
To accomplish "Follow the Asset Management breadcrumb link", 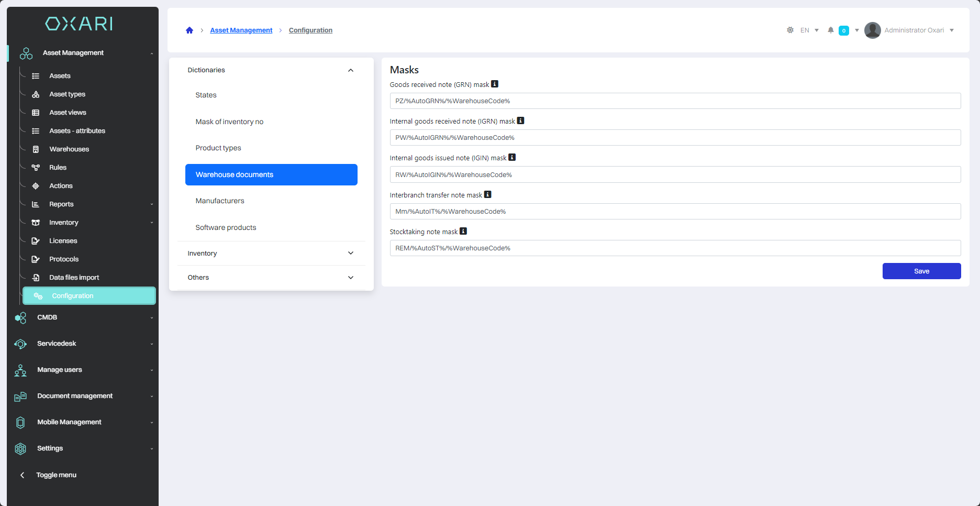I will (x=241, y=30).
